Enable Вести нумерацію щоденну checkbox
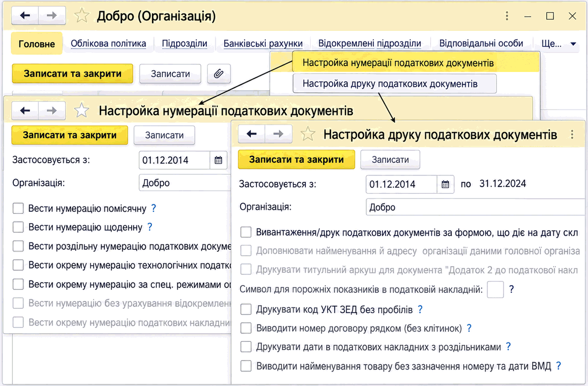 (18, 227)
